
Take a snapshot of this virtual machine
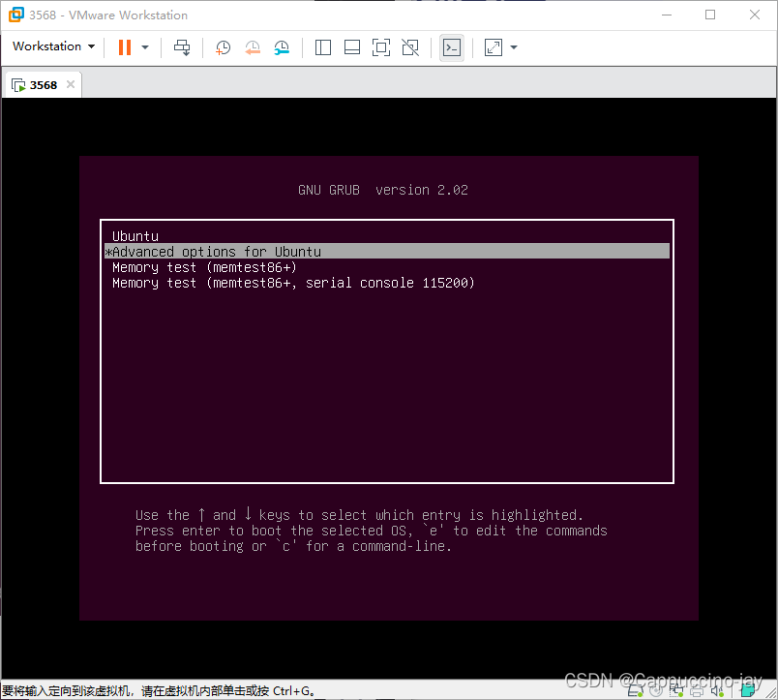223,47
